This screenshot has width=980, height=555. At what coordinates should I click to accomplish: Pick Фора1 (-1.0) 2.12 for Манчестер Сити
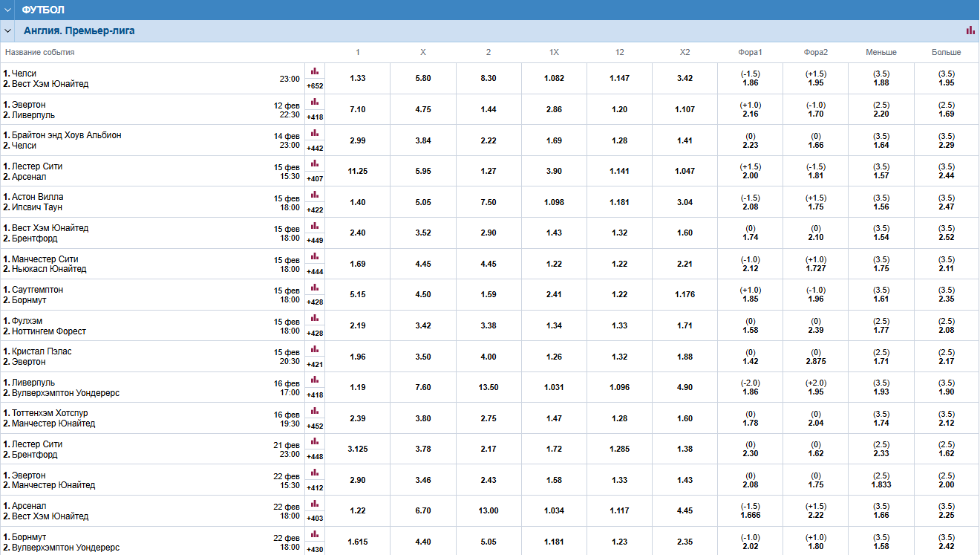(x=751, y=264)
